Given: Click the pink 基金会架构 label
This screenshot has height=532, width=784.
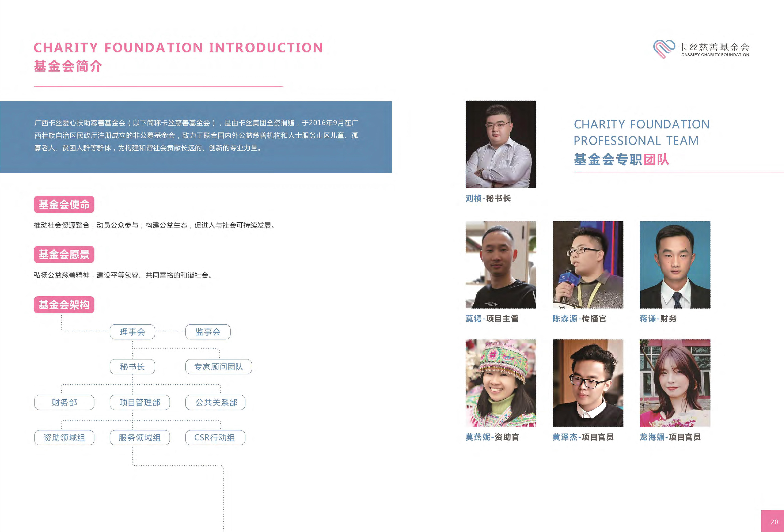Looking at the screenshot, I should click(64, 305).
